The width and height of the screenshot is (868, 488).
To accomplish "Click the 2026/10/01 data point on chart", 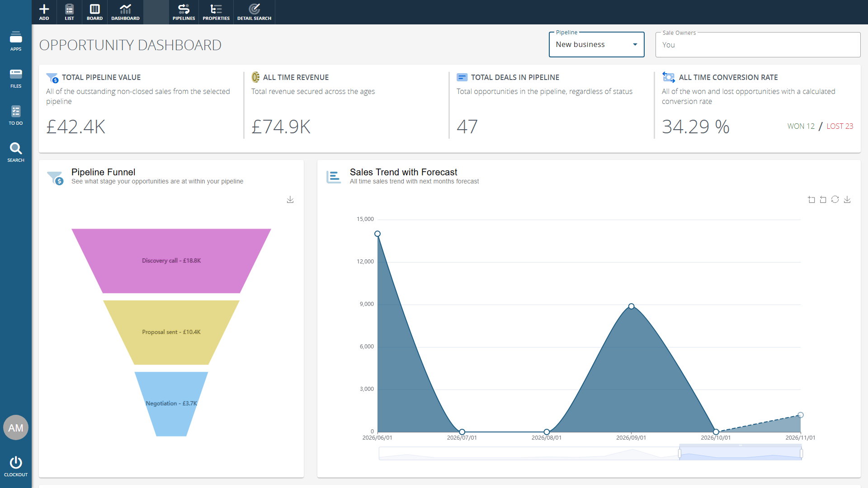I will pos(716,432).
